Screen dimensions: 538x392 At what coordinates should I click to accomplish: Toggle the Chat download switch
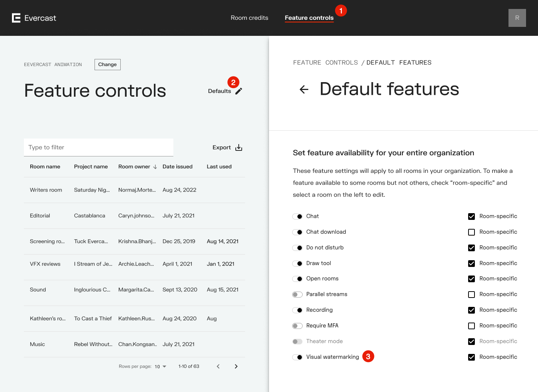click(297, 232)
